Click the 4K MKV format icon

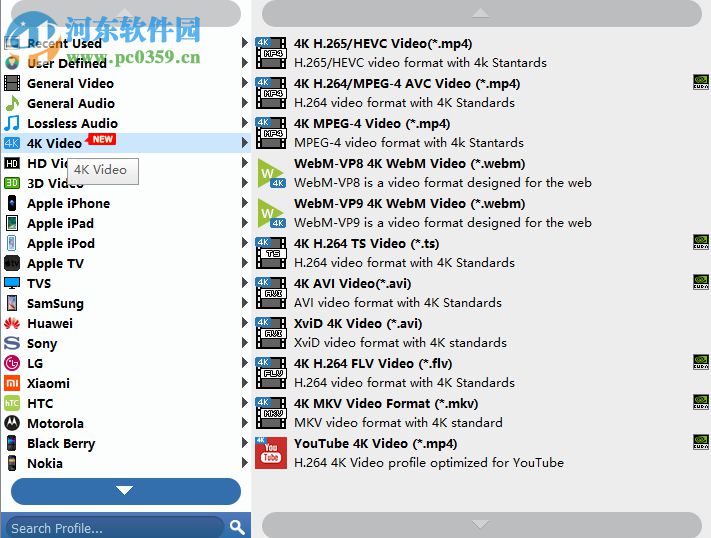pos(271,413)
